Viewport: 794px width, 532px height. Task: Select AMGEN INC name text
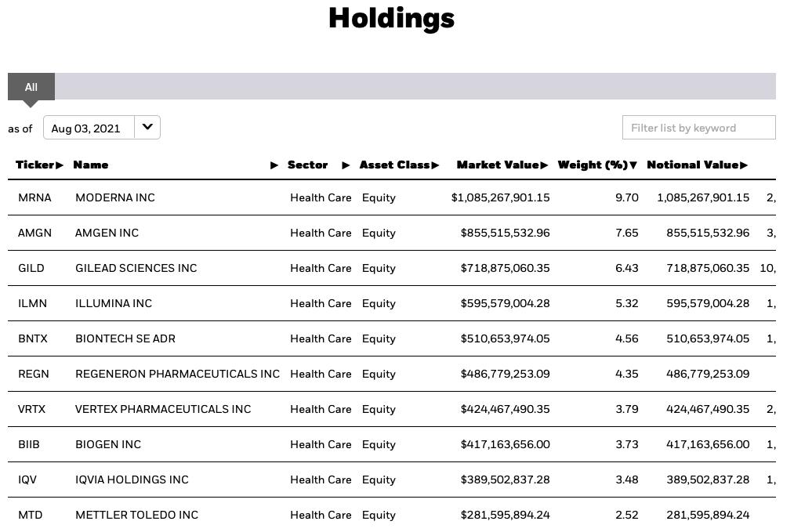click(x=107, y=233)
